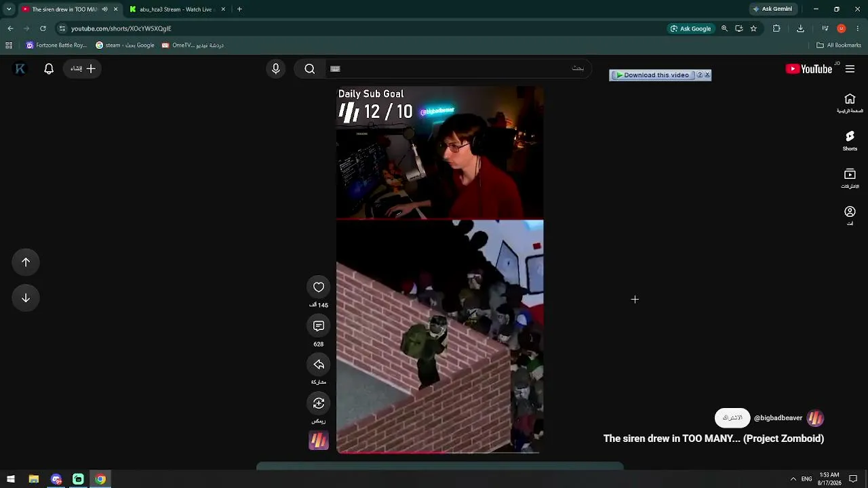Open the Chrome downloads tray
The width and height of the screenshot is (868, 488).
point(800,28)
